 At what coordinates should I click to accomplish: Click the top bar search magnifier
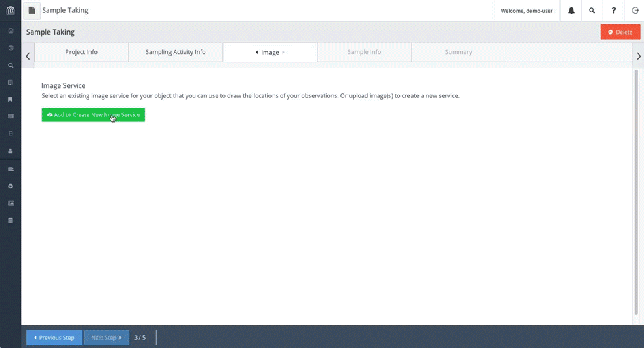coord(592,11)
